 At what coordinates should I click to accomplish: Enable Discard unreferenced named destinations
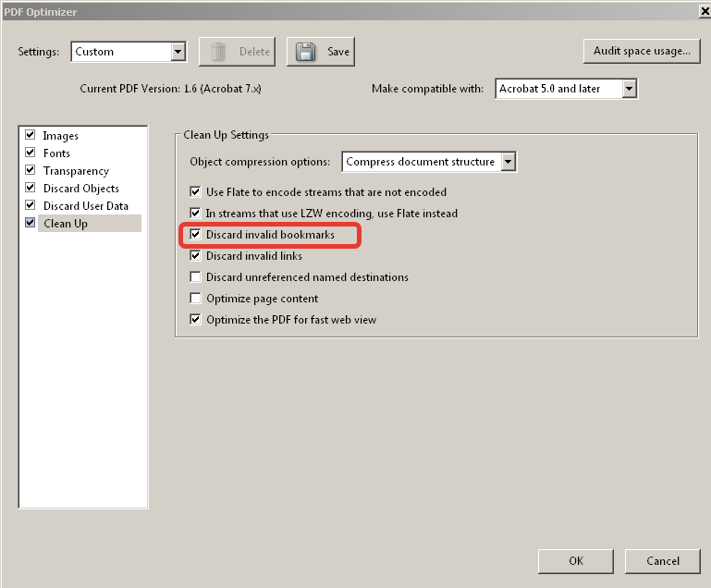[195, 277]
